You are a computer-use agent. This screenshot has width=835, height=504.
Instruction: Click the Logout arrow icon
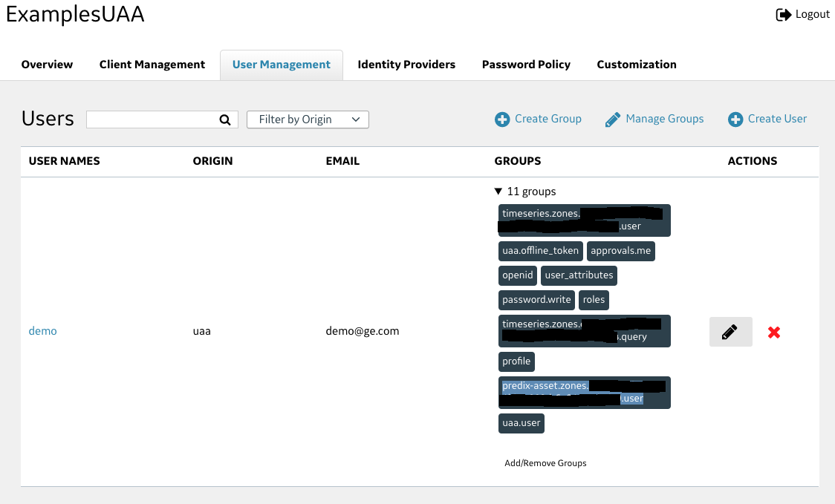tap(784, 15)
